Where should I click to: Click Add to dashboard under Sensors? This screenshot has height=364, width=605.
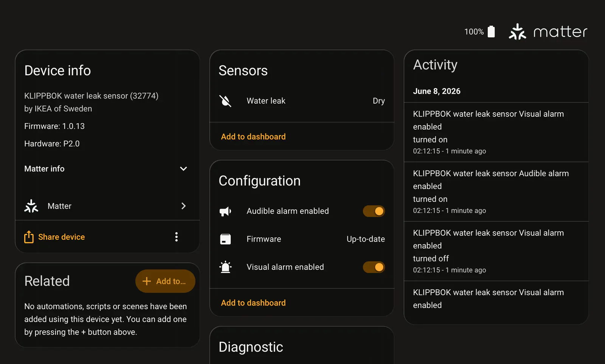(253, 137)
